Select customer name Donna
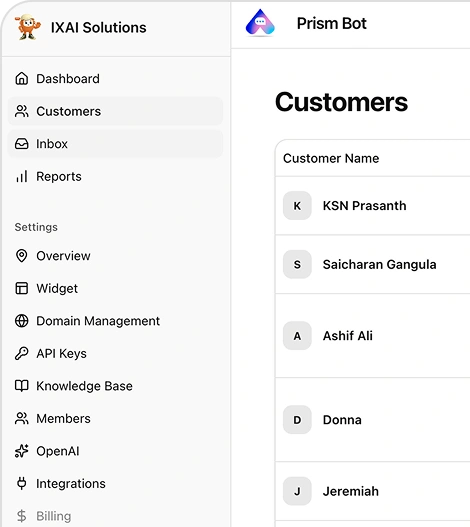 (342, 420)
